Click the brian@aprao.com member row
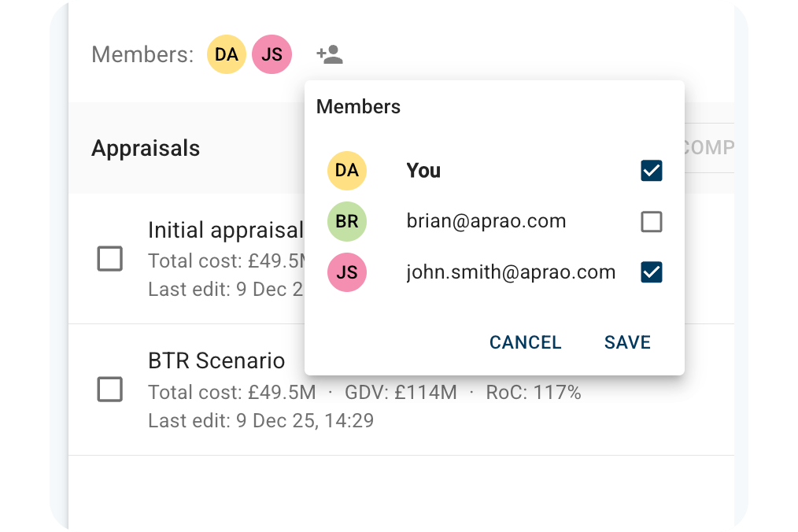The width and height of the screenshot is (798, 532). tap(486, 222)
